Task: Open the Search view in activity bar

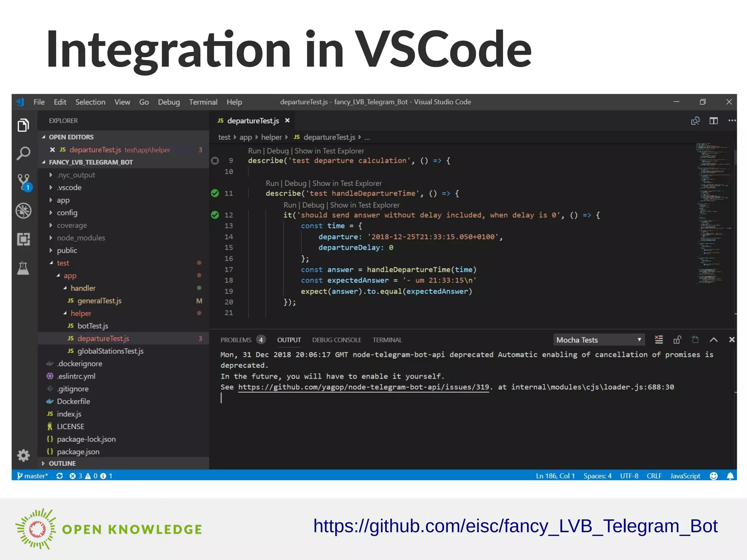Action: coord(23,153)
